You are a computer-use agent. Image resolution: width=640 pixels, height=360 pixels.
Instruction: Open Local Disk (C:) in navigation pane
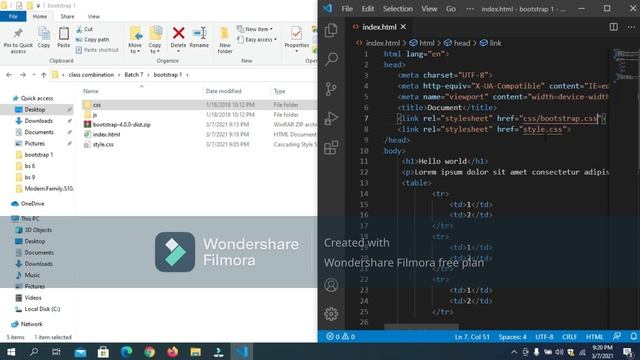click(x=42, y=309)
